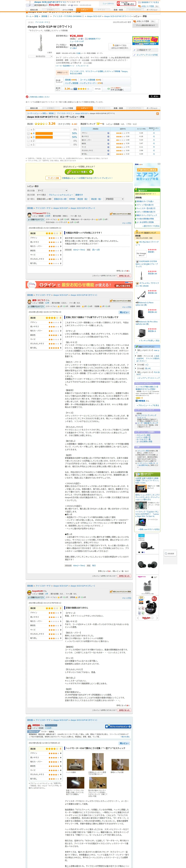Mark 777seven777's review as 参考になった
Image resolution: width=186 pixels, height=868 pixels.
coord(124,276)
